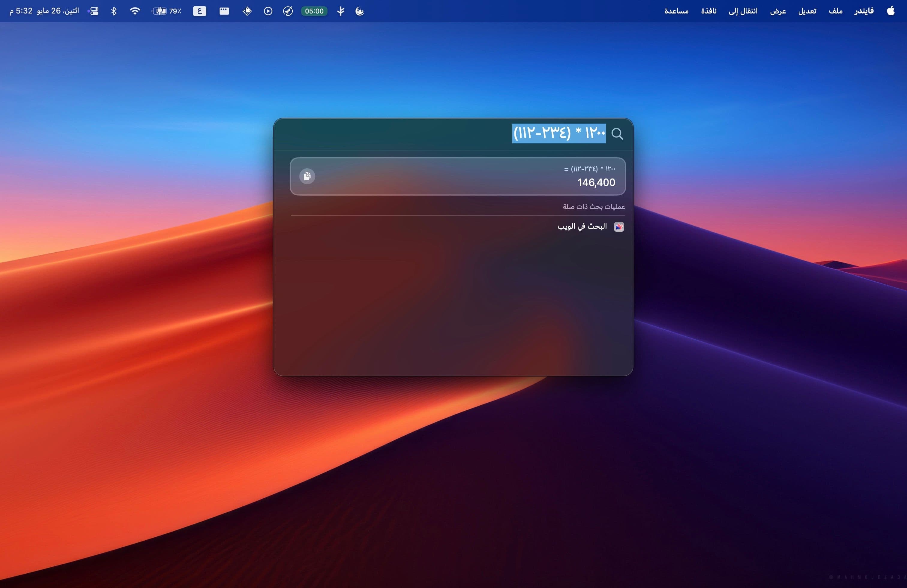The width and height of the screenshot is (907, 588).
Task: Click البحث في الويب web search result
Action: coord(582,227)
